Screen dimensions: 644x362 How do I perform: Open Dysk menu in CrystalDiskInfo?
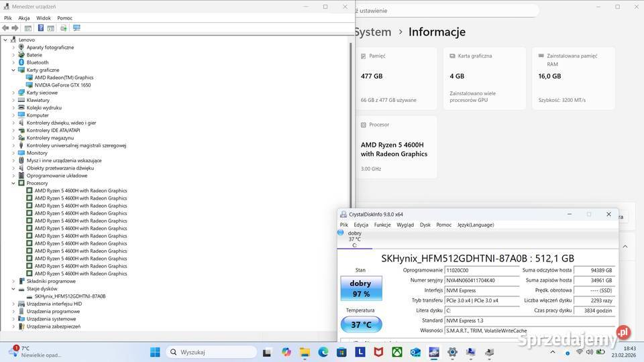[x=425, y=225]
